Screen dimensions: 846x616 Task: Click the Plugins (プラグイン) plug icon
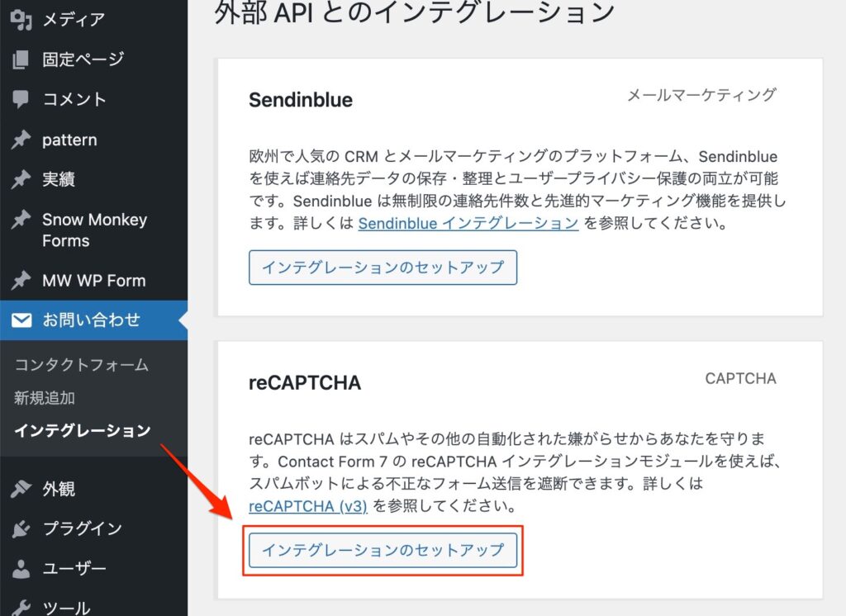click(21, 529)
